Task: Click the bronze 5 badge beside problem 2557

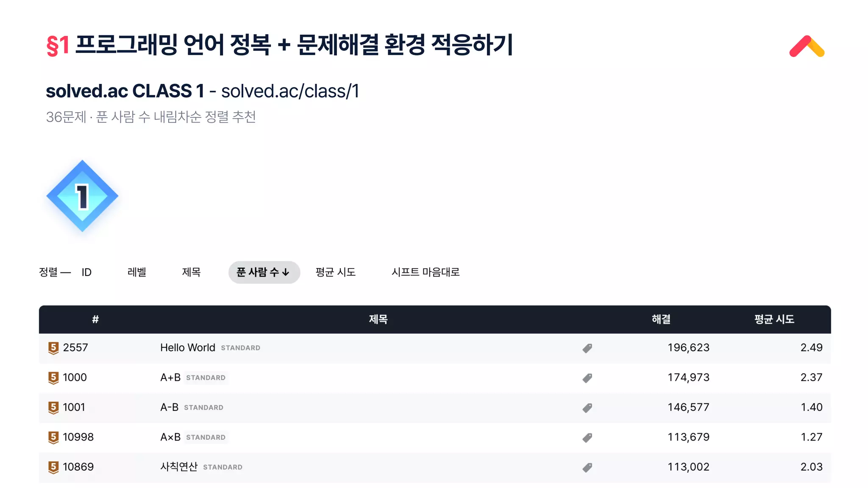Action: [53, 348]
